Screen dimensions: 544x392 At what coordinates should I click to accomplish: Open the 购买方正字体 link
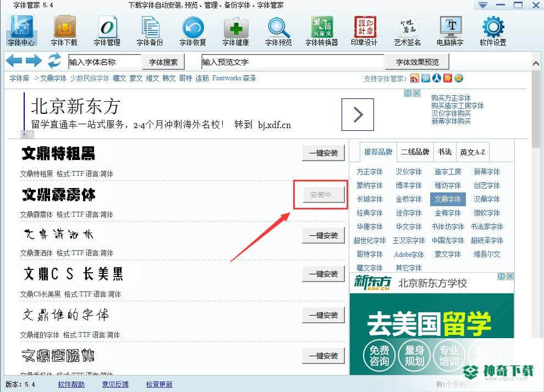(x=451, y=98)
